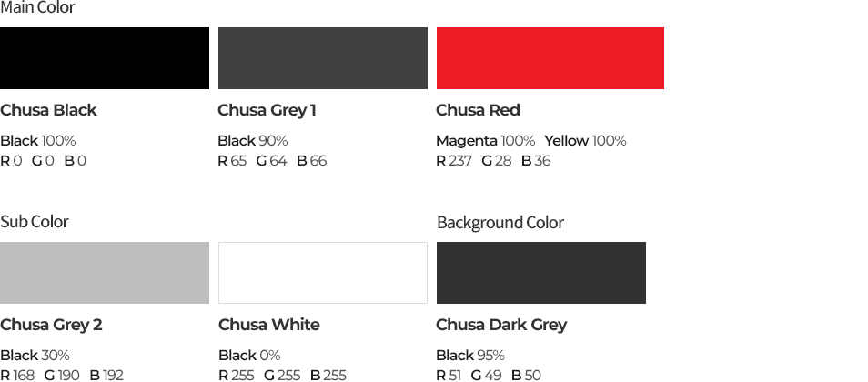
Task: Click the Sub Color heading
Action: pyautogui.click(x=35, y=221)
